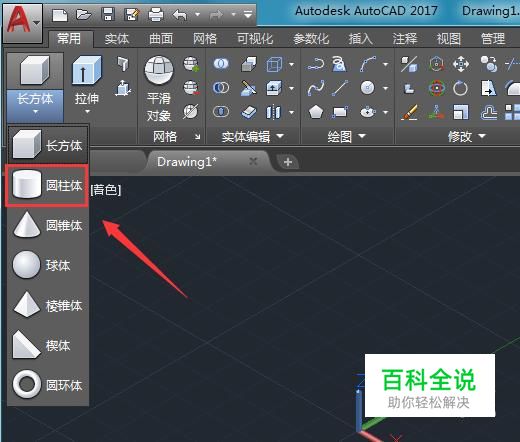Open the 插入 ribbon tab
The width and height of the screenshot is (520, 442).
361,39
